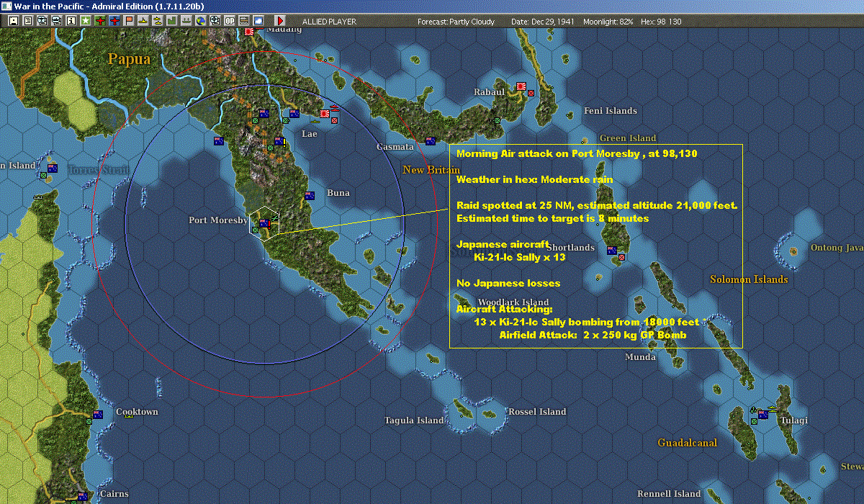The image size is (864, 504).
Task: Select red task force marker beside Rabaul flag
Action: [x=531, y=93]
